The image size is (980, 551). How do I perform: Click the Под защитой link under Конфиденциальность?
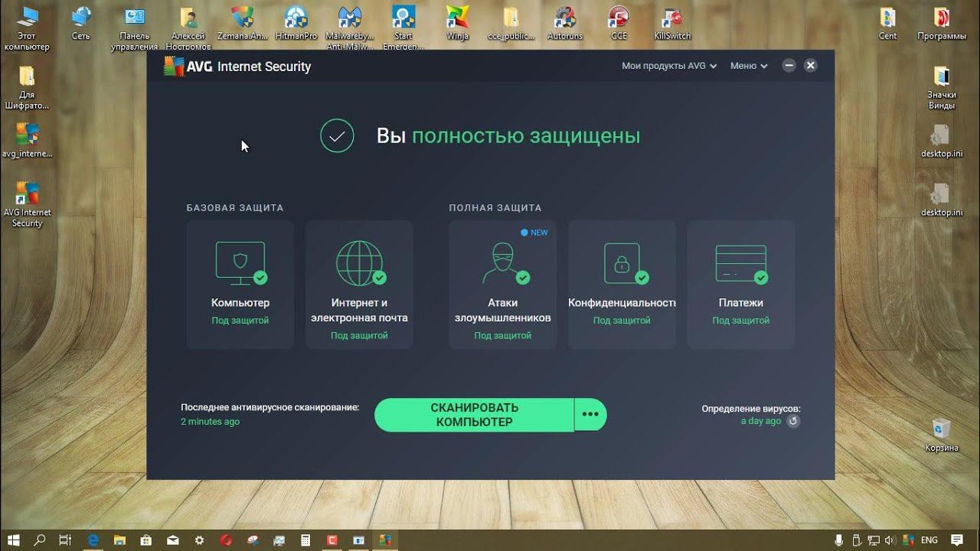click(x=622, y=321)
